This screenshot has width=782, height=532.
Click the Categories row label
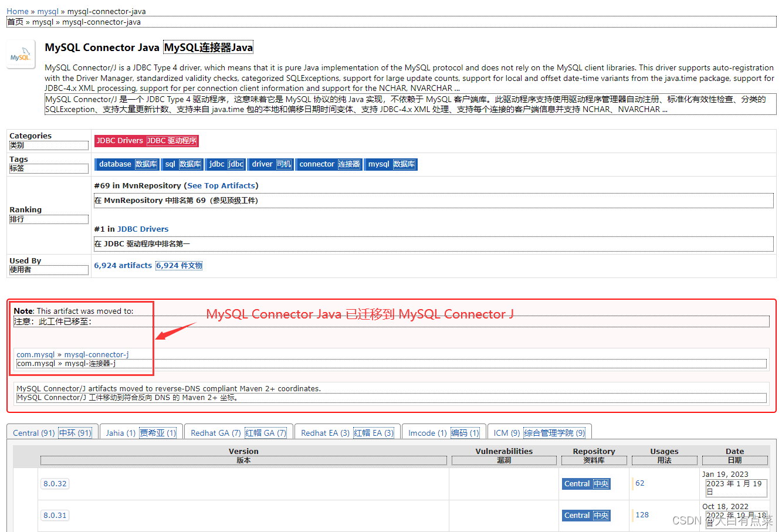(31, 135)
